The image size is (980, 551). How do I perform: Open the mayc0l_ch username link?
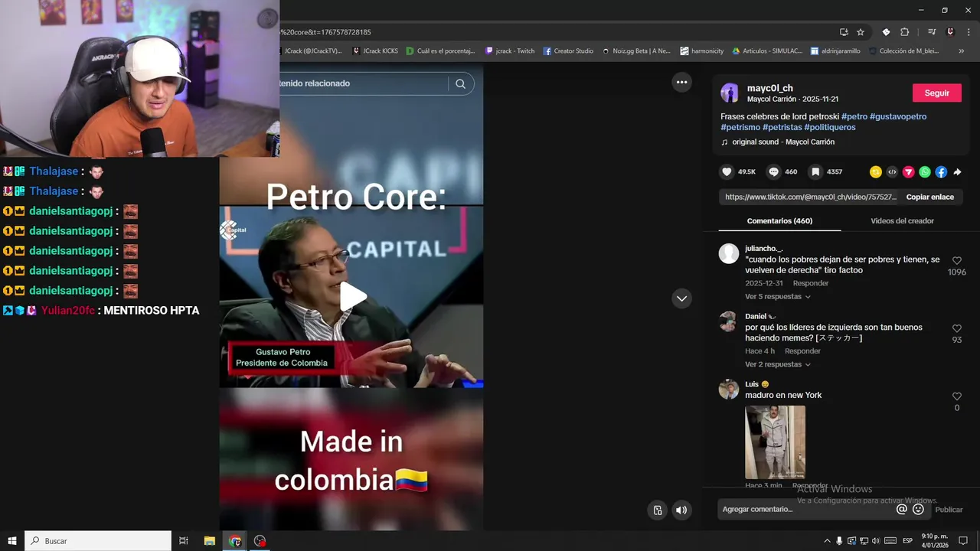pos(769,88)
